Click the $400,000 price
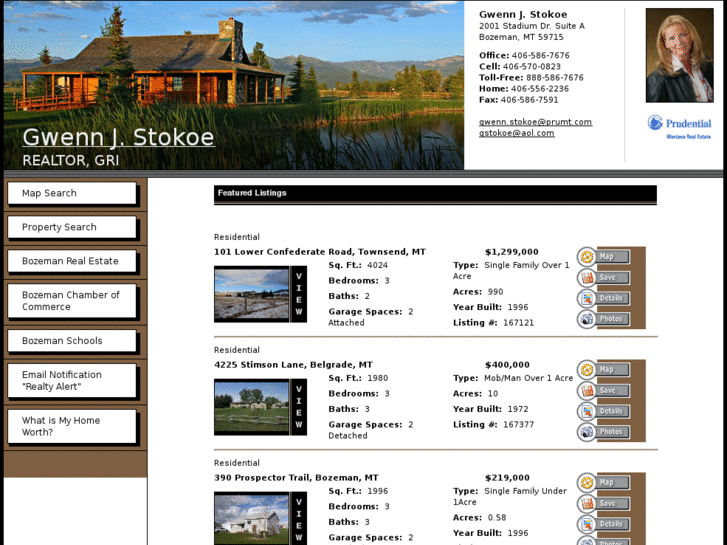 507,365
